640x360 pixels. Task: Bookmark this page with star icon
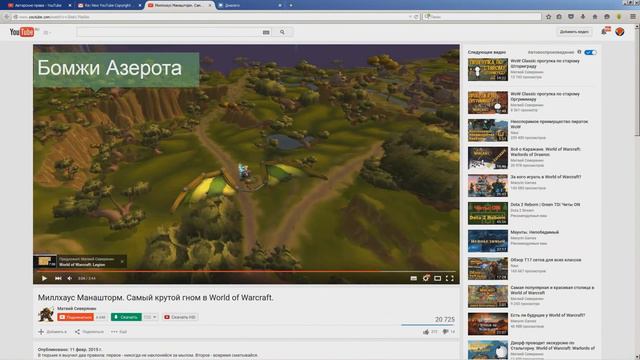tap(548, 17)
